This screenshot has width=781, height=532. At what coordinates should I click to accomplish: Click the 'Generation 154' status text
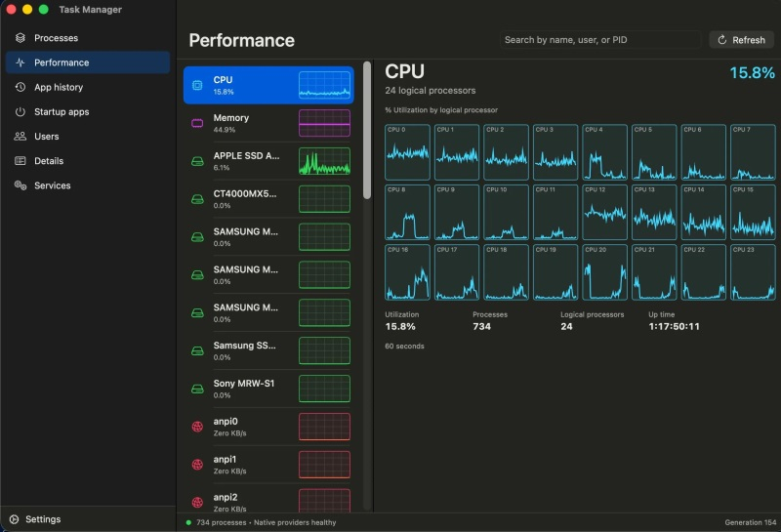[750, 522]
